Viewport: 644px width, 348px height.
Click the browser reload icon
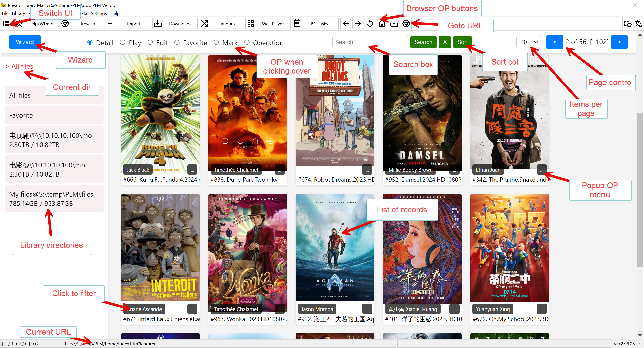[x=370, y=24]
